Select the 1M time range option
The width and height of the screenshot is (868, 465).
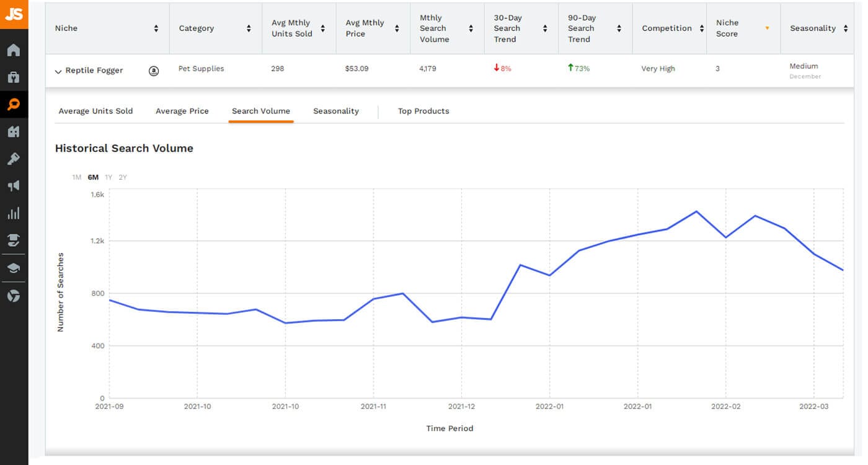[x=76, y=177]
